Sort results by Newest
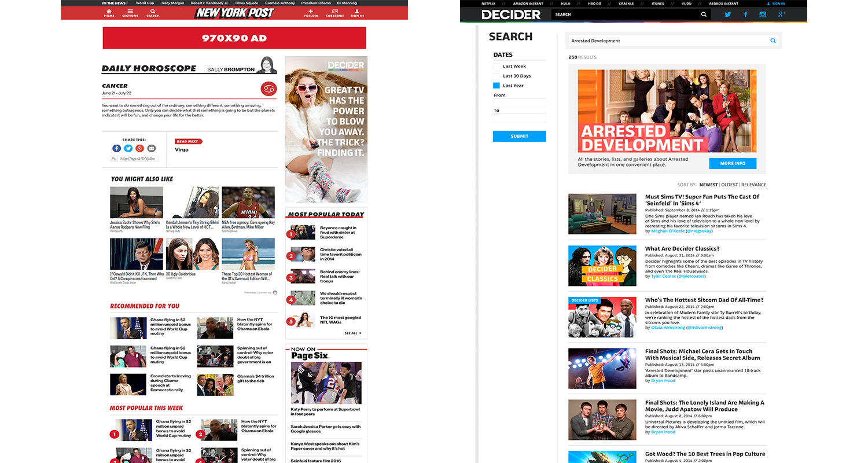This screenshot has width=868, height=463. click(x=708, y=185)
